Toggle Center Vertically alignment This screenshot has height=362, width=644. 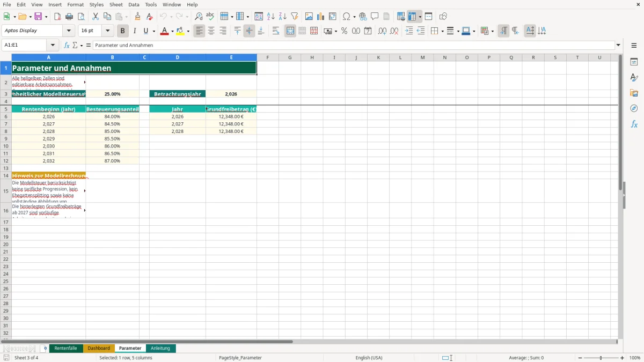pyautogui.click(x=249, y=31)
